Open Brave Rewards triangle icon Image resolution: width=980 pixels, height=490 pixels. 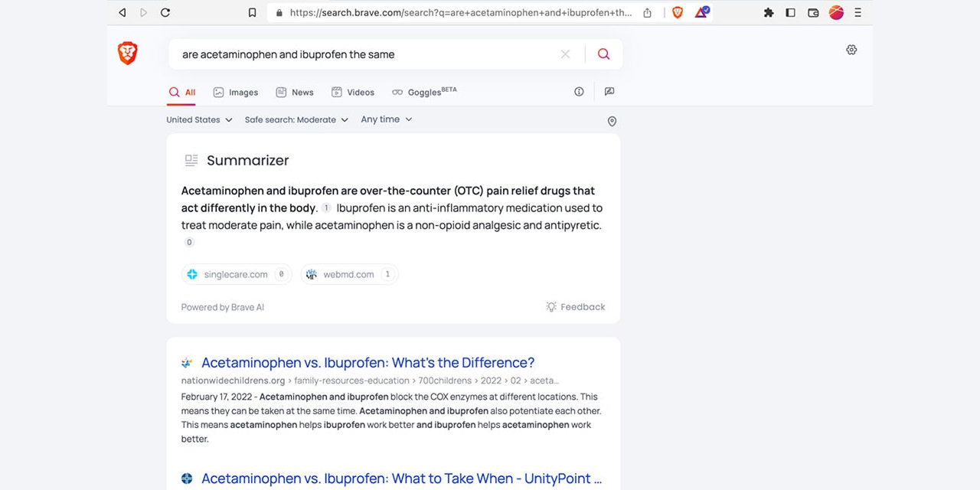701,12
